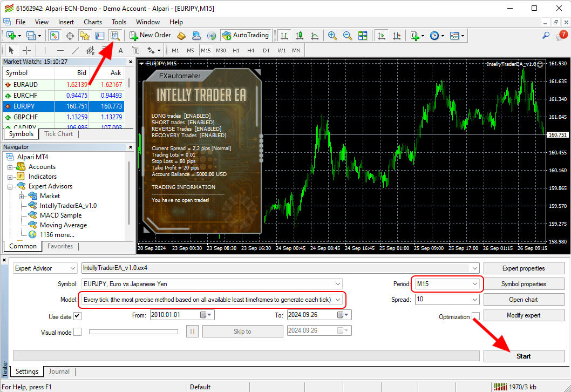Expand the Accounts tree node
571x392 pixels.
coord(10,167)
